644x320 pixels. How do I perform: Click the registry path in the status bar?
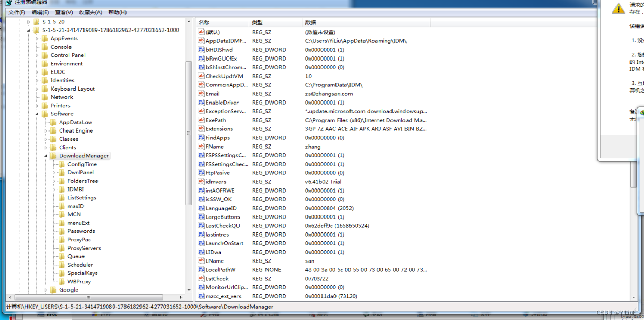click(139, 307)
